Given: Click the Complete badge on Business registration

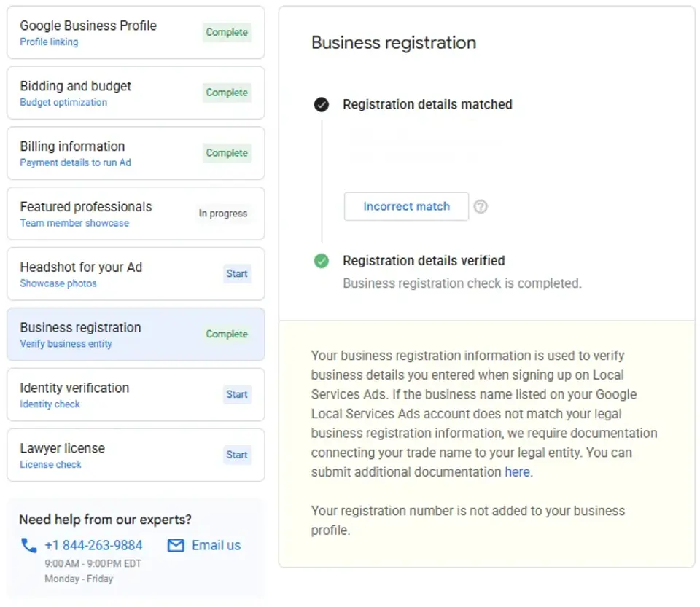Looking at the screenshot, I should coord(227,334).
